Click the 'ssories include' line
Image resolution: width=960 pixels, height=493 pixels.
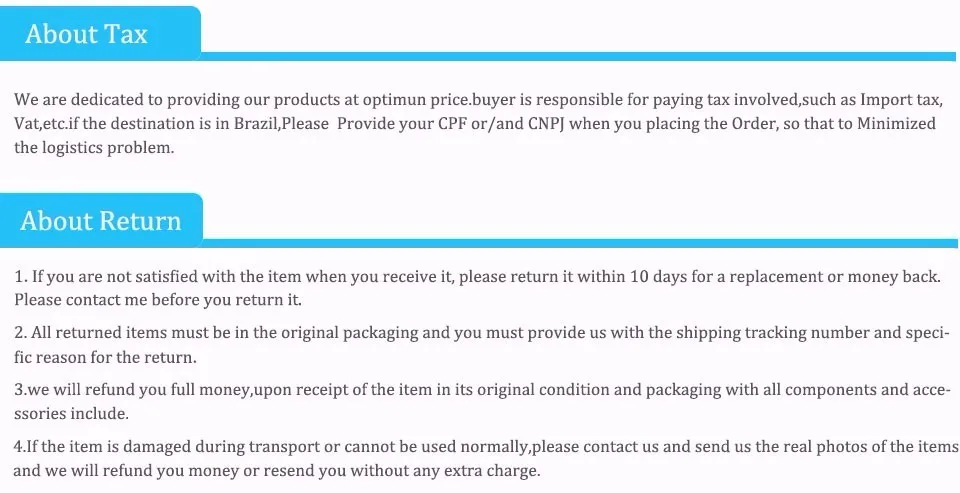71,413
